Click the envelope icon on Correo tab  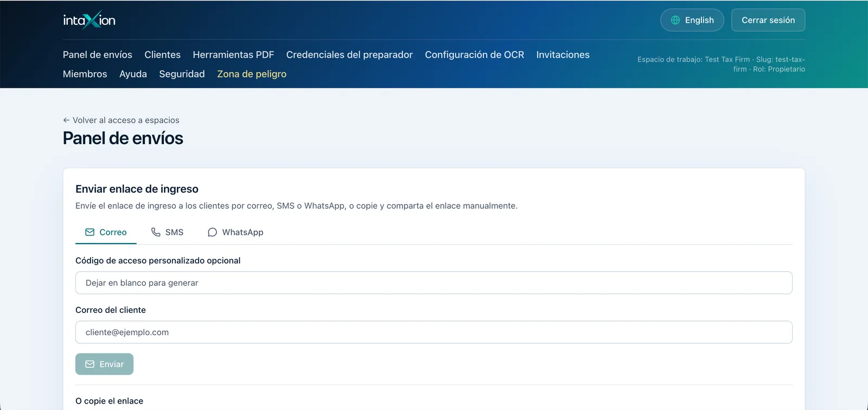pos(90,232)
